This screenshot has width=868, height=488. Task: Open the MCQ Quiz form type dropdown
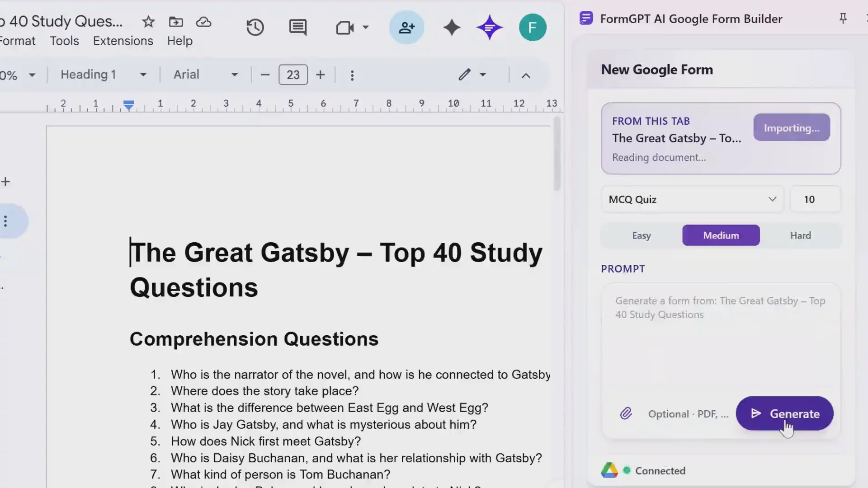pos(693,199)
